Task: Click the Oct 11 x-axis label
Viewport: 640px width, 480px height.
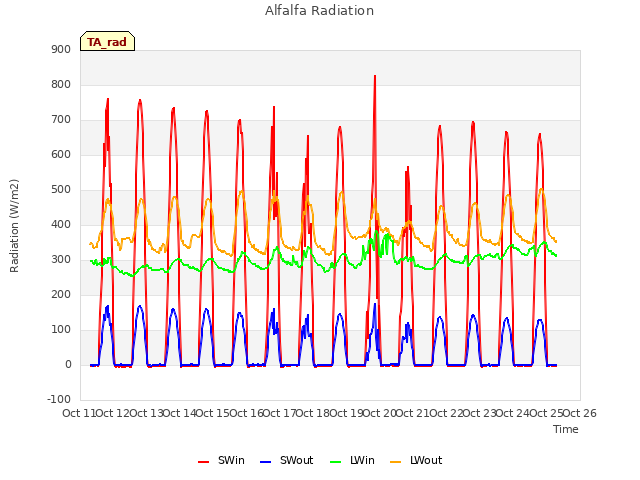Action: [79, 413]
